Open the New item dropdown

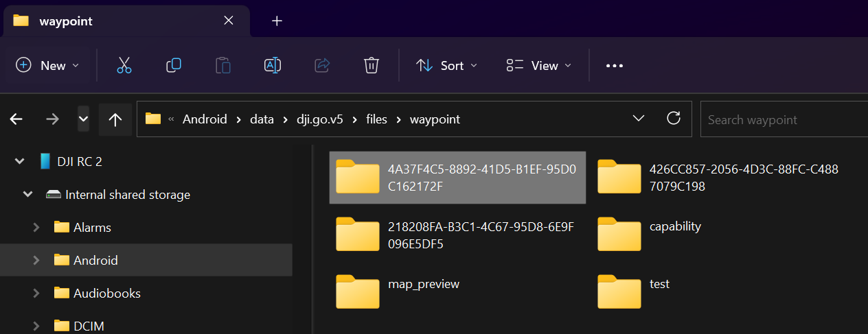click(48, 66)
